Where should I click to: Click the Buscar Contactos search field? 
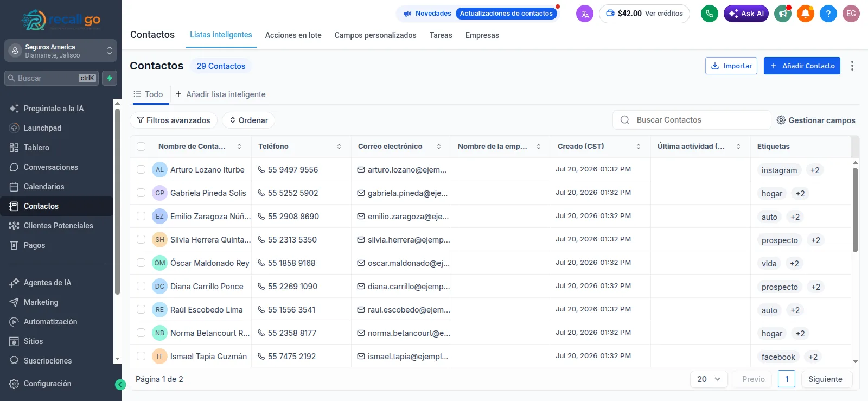pyautogui.click(x=692, y=120)
